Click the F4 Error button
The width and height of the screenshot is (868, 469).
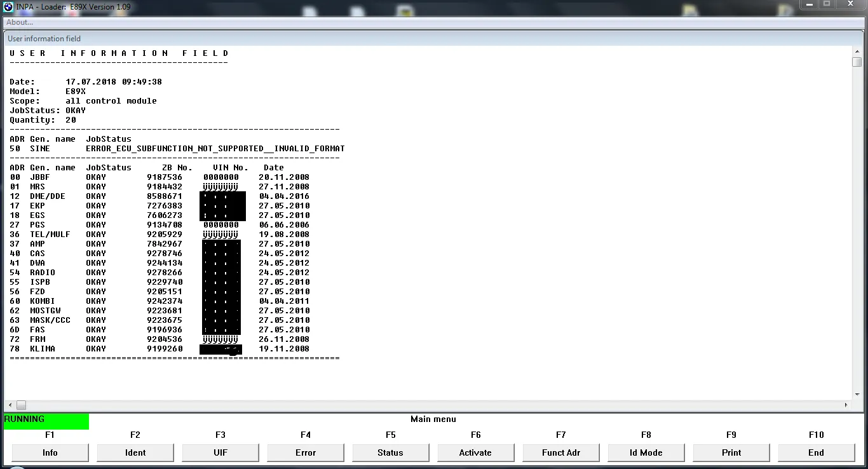[305, 452]
